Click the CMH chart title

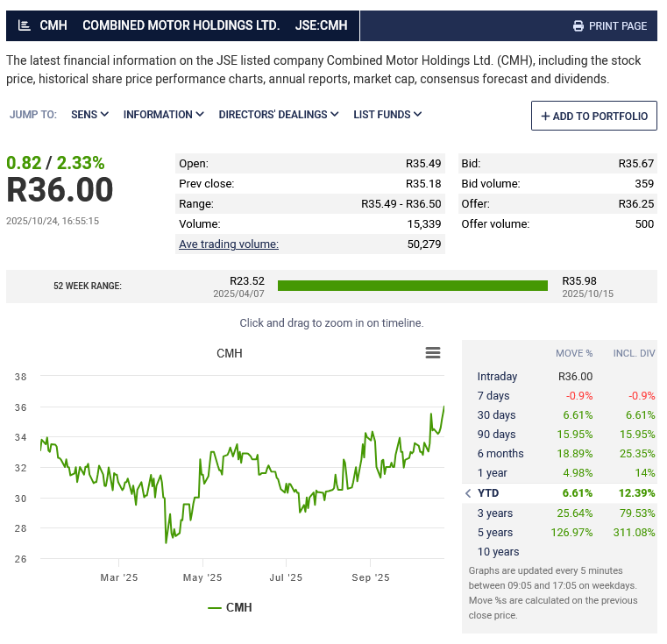(230, 353)
